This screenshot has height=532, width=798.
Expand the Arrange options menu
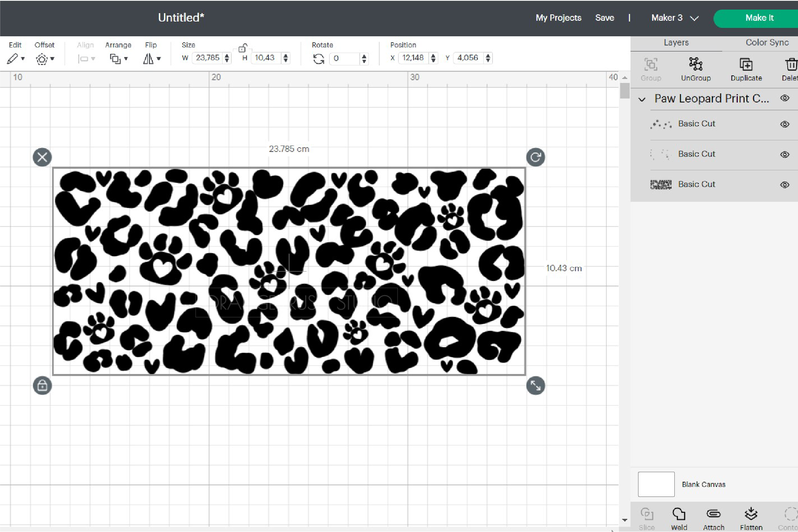118,57
